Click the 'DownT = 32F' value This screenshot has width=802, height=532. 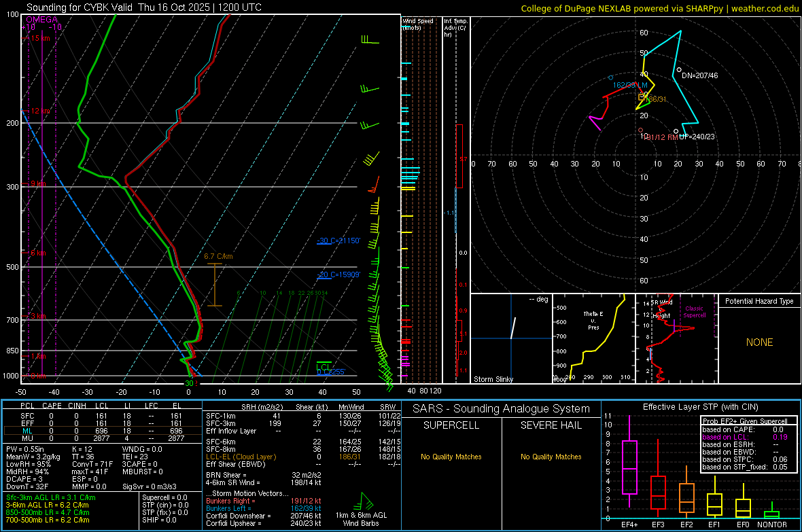[x=27, y=487]
